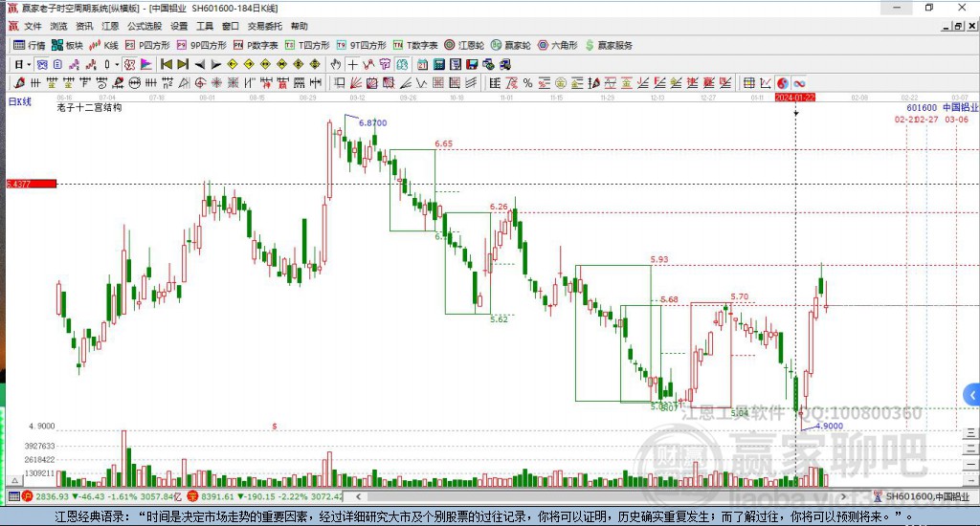
Task: Click the truck icon in toolbar
Action: tap(505, 64)
